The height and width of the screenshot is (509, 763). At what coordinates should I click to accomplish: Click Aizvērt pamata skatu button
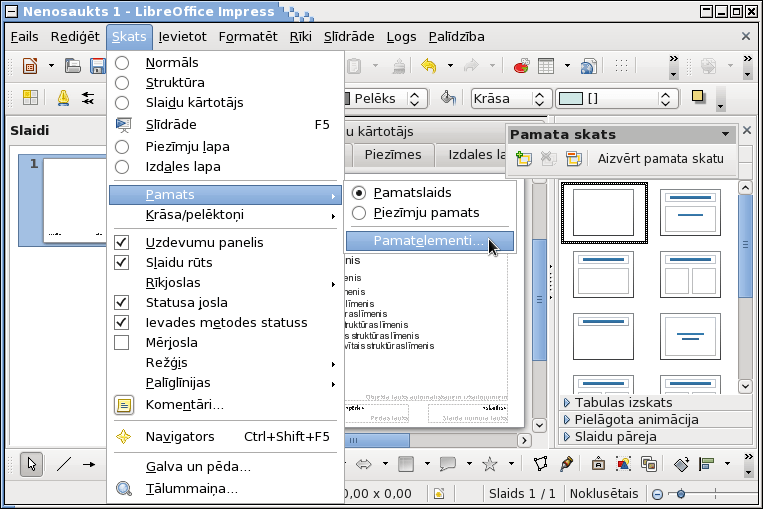pos(661,159)
